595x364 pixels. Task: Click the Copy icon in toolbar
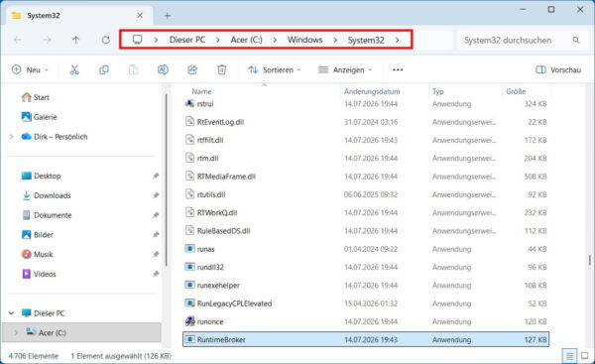(x=103, y=69)
